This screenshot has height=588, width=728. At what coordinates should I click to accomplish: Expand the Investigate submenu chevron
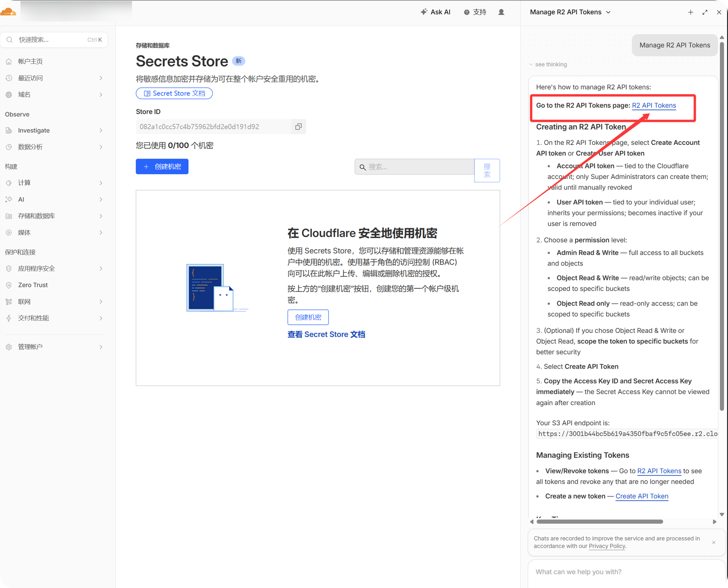point(101,130)
